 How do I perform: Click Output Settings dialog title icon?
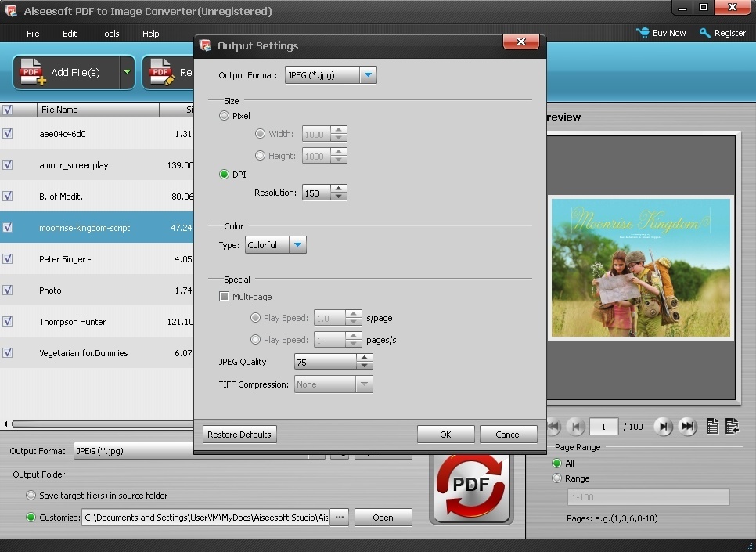[205, 45]
